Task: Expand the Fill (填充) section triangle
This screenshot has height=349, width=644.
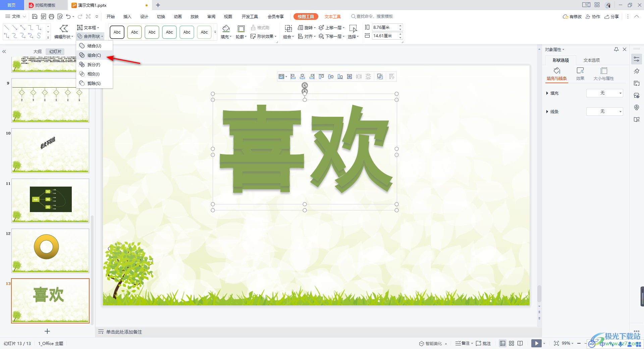Action: (x=547, y=93)
